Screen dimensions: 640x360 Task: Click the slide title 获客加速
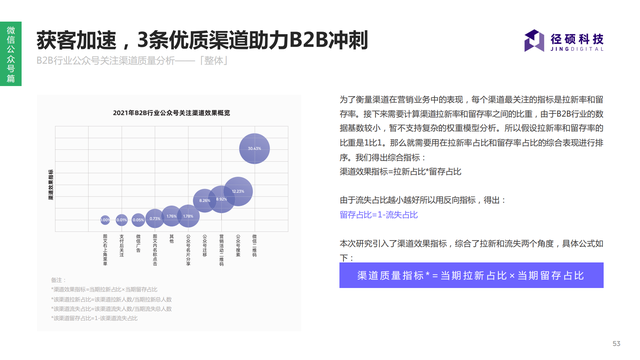pyautogui.click(x=76, y=40)
